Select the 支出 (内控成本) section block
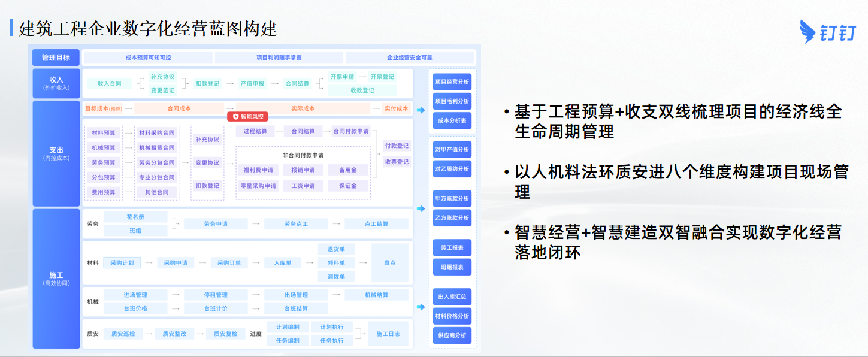 (x=56, y=153)
